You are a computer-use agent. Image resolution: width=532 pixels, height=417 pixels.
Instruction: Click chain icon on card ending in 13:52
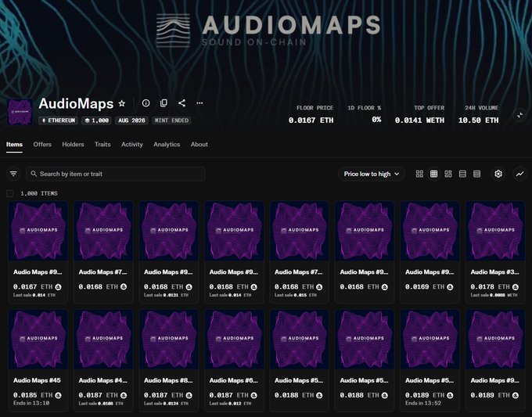450,395
